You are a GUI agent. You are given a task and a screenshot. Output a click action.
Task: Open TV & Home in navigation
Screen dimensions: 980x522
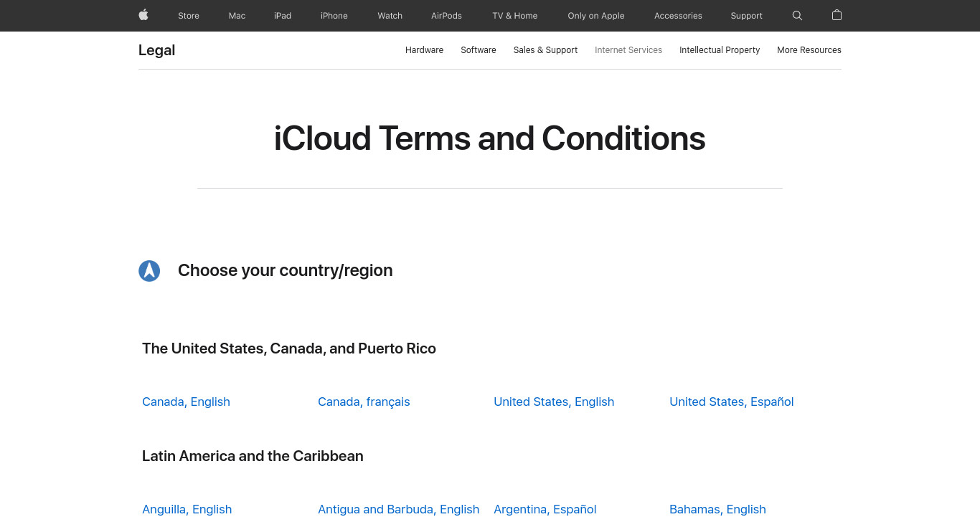coord(515,16)
